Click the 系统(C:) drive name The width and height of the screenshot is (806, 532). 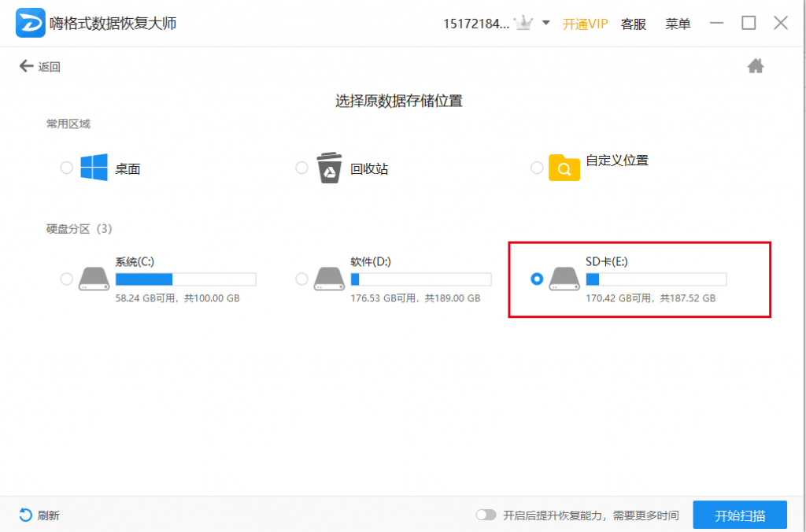point(135,261)
